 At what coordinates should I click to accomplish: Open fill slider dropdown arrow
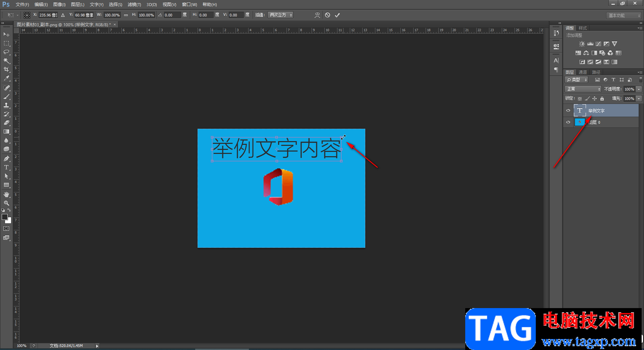click(639, 99)
